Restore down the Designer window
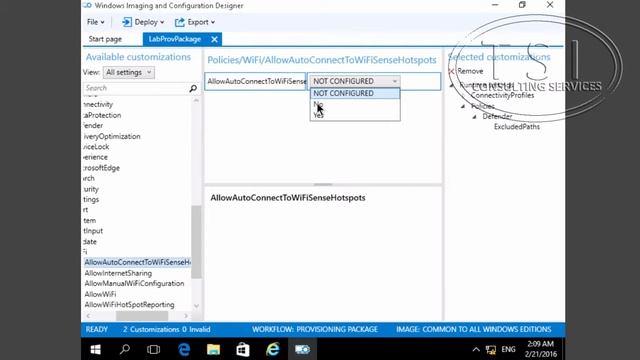 pos(522,5)
